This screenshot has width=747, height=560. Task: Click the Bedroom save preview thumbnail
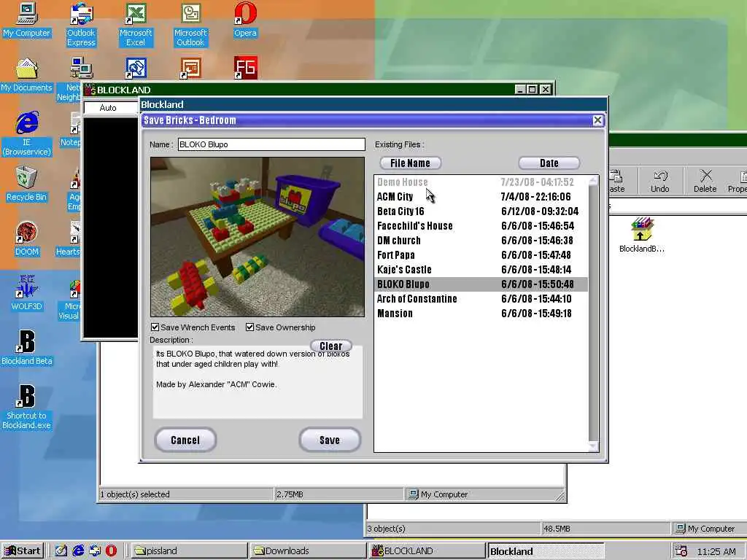coord(258,237)
